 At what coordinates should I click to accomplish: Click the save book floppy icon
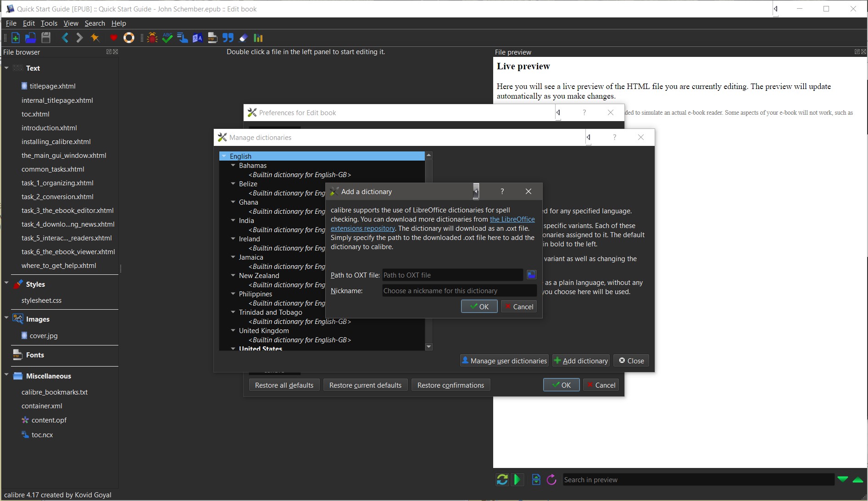click(x=46, y=38)
